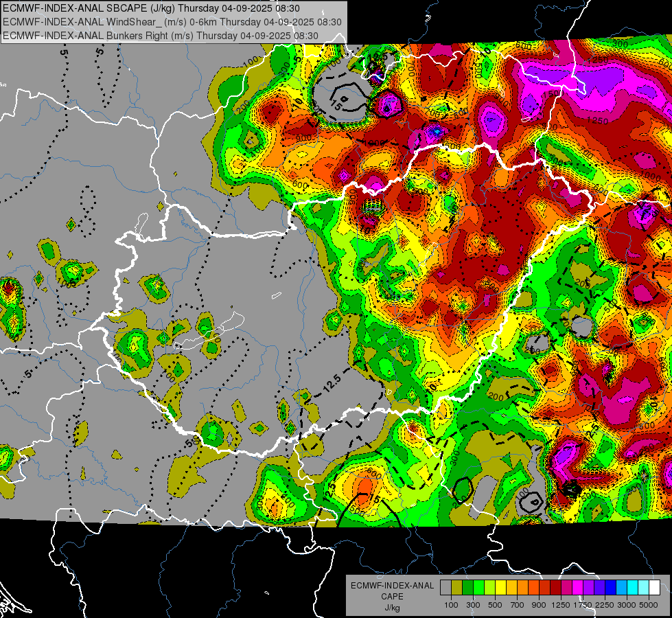Click the 100 value under the legend
672x618 pixels.
(451, 605)
